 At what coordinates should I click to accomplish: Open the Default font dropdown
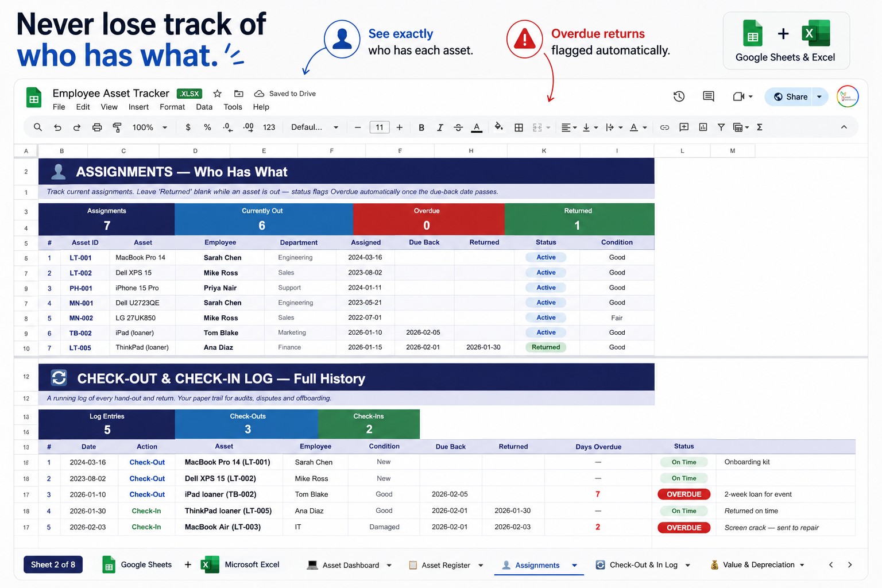pos(315,127)
